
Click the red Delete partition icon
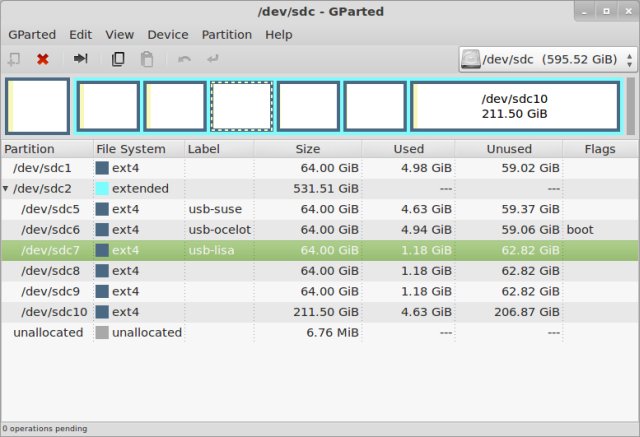[x=43, y=59]
